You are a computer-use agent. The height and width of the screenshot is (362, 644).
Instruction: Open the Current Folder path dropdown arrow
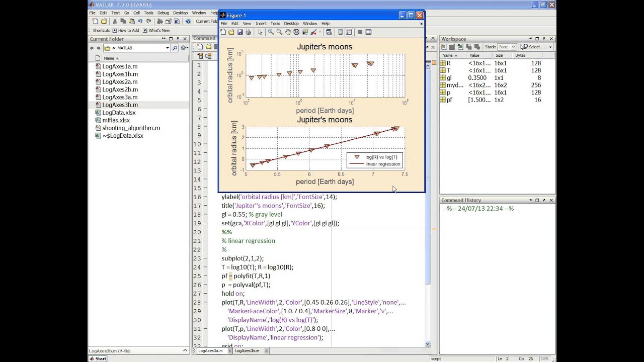coord(168,48)
